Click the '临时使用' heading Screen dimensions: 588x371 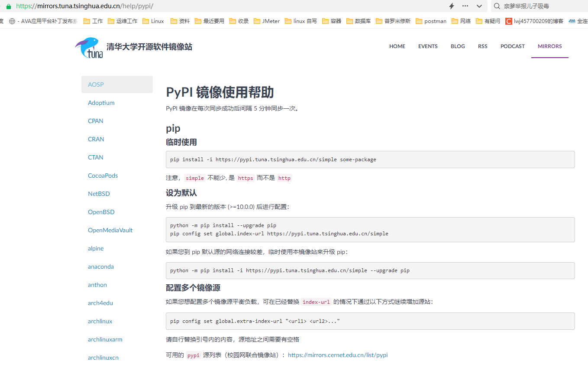pos(181,142)
